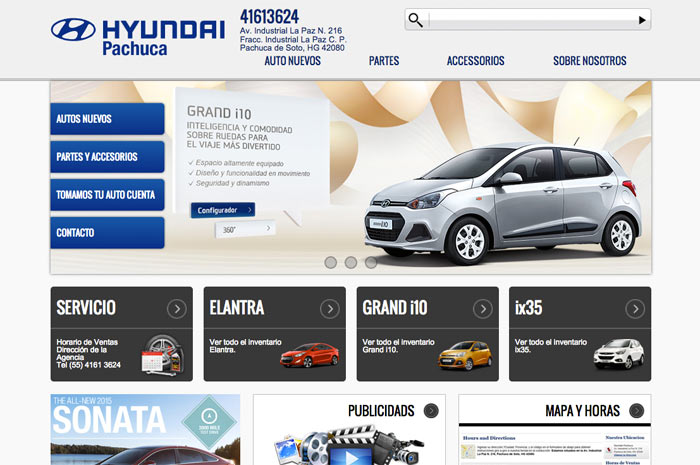Screen dimensions: 700x465
Task: Open the SOBRE NOSOTROS menu
Action: (x=590, y=61)
